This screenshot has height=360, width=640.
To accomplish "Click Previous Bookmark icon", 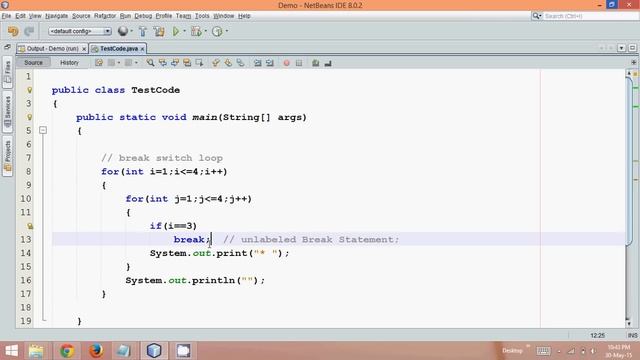I will pyautogui.click(x=216, y=63).
